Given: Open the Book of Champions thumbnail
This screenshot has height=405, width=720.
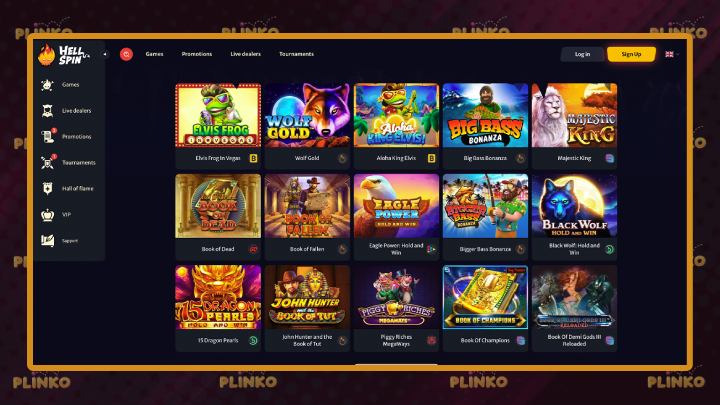Looking at the screenshot, I should [485, 297].
